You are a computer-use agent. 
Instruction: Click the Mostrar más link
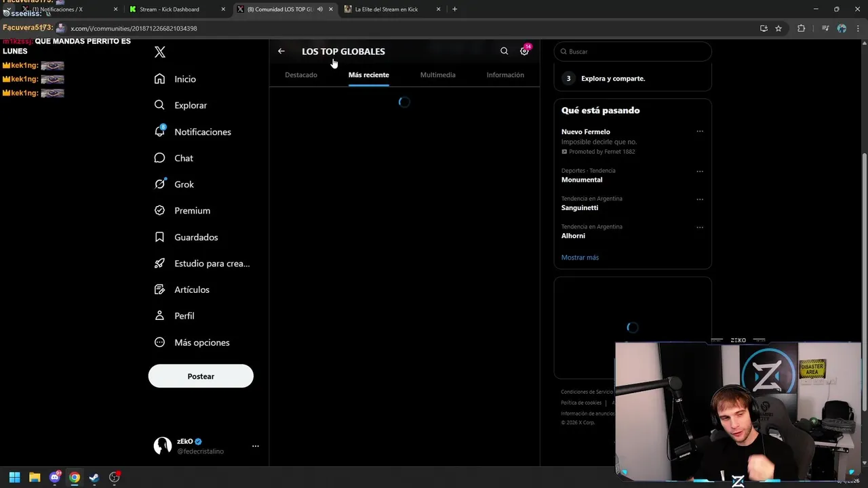[x=580, y=258]
